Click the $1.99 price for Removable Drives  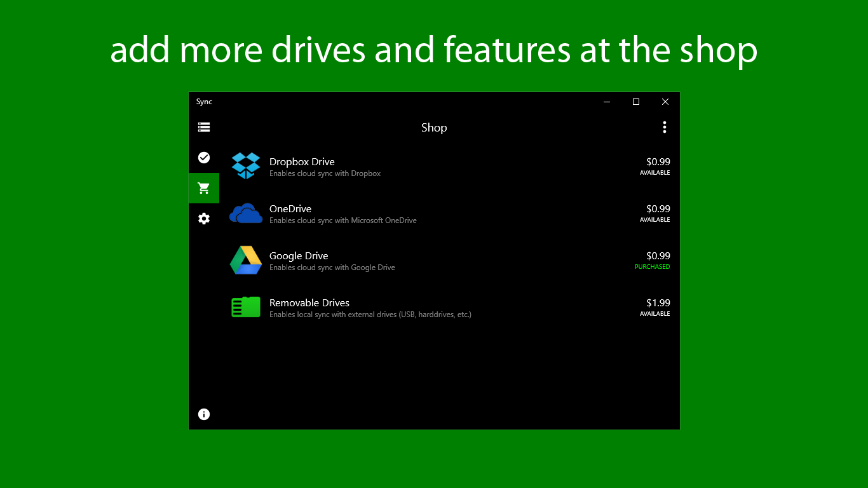(x=658, y=302)
